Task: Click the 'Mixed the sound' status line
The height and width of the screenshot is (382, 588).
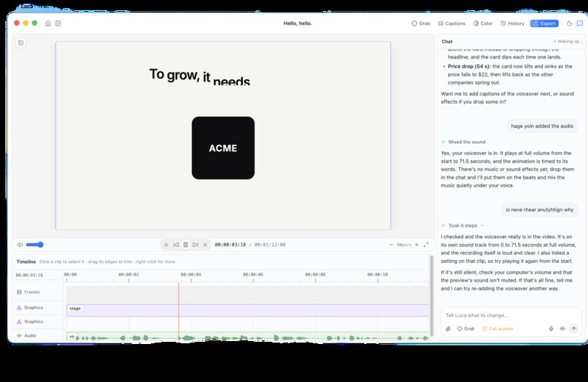Action: point(463,142)
